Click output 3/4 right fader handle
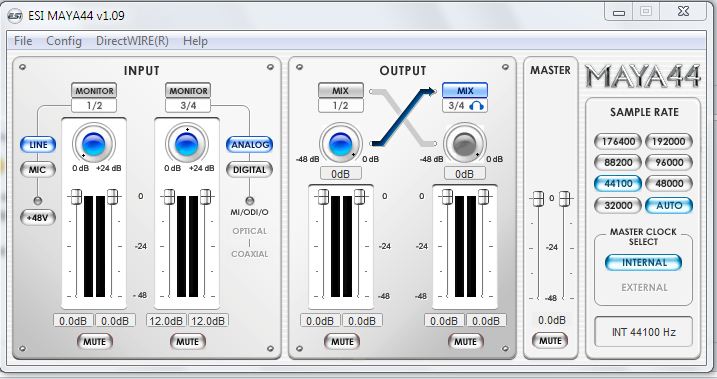The image size is (717, 379). click(x=483, y=197)
